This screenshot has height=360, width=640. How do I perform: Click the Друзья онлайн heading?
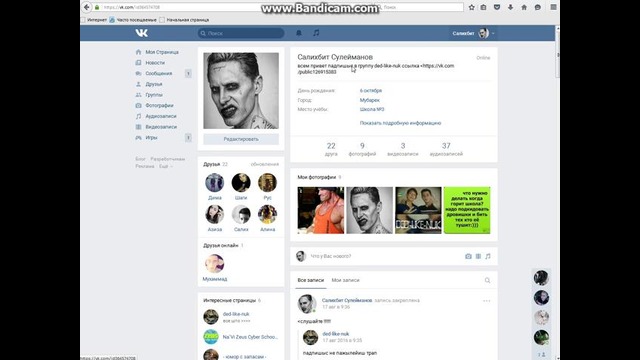coord(221,245)
